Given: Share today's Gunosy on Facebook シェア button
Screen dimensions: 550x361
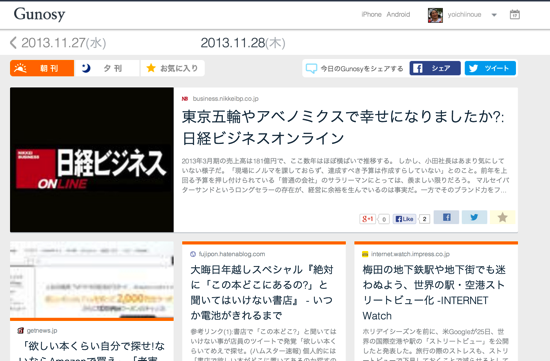Looking at the screenshot, I should (435, 68).
